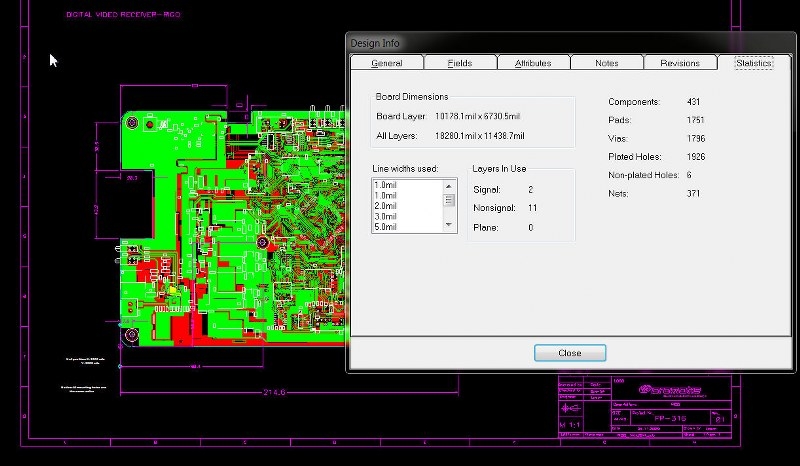Image resolution: width=800 pixels, height=466 pixels.
Task: Open the Fields tab
Action: 460,63
